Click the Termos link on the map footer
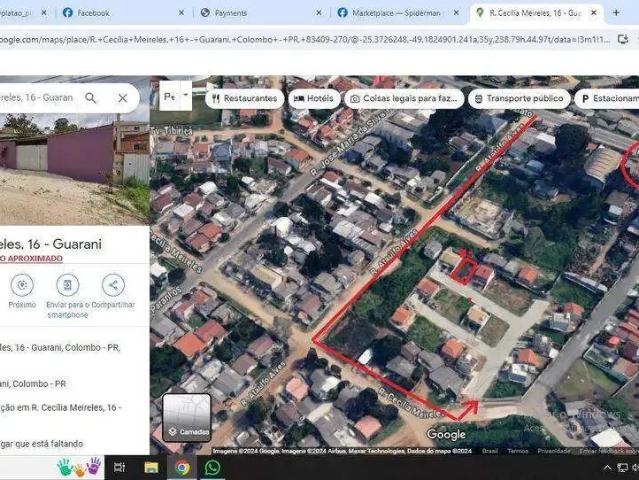639x480 pixels. (x=518, y=451)
